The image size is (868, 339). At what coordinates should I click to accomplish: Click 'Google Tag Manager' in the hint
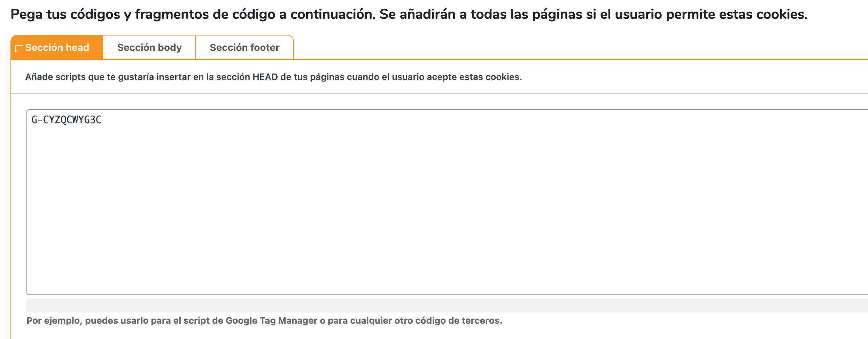point(272,321)
